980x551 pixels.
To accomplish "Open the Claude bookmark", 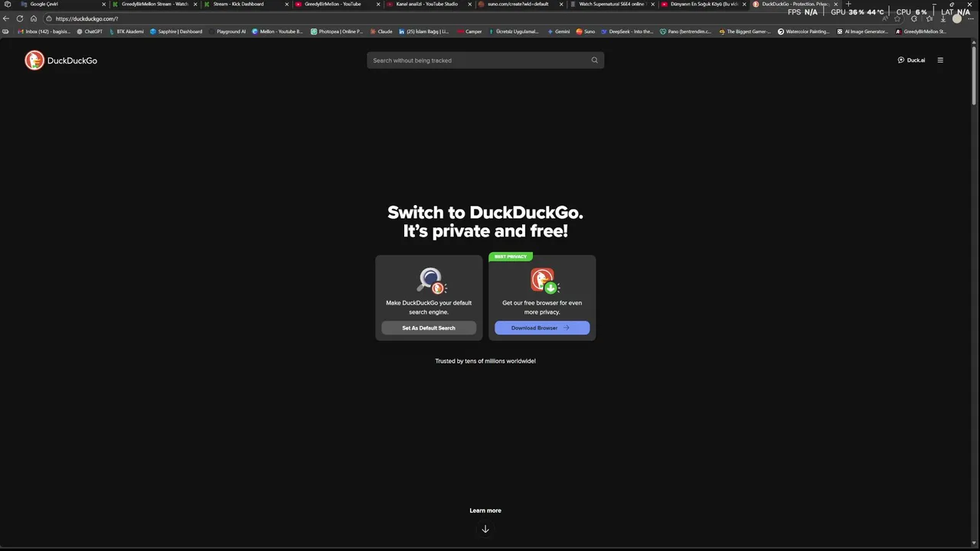I will tap(381, 32).
